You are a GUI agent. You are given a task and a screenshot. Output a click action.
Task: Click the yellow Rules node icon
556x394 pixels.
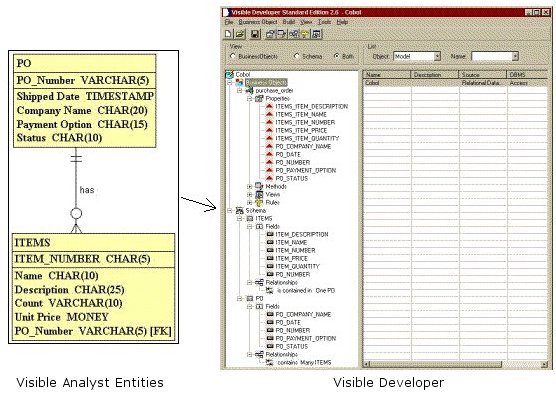[x=259, y=202]
